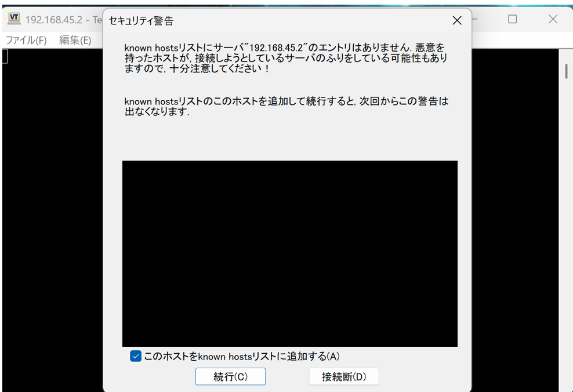Close the セキュリティ警告 dialog
This screenshot has height=392, width=573.
457,20
